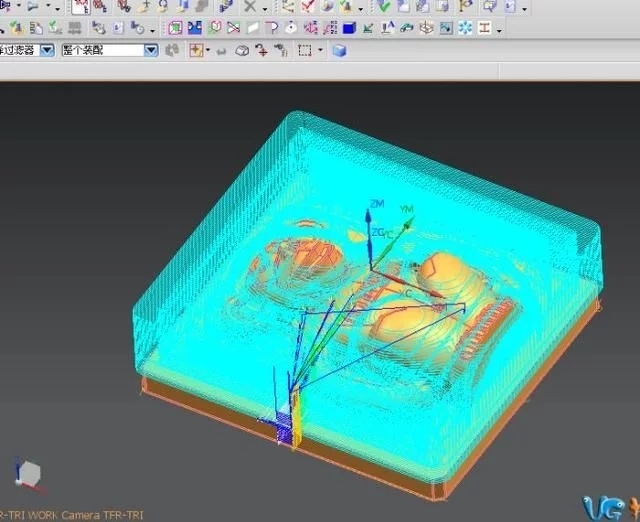Select the solid blue square icon
Screen dimensions: 640x522
(351, 28)
